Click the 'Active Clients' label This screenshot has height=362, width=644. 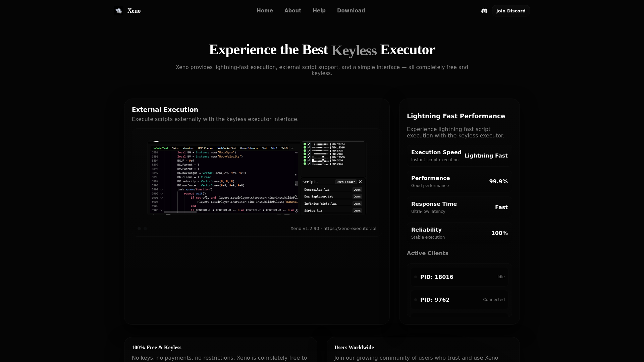click(x=427, y=253)
